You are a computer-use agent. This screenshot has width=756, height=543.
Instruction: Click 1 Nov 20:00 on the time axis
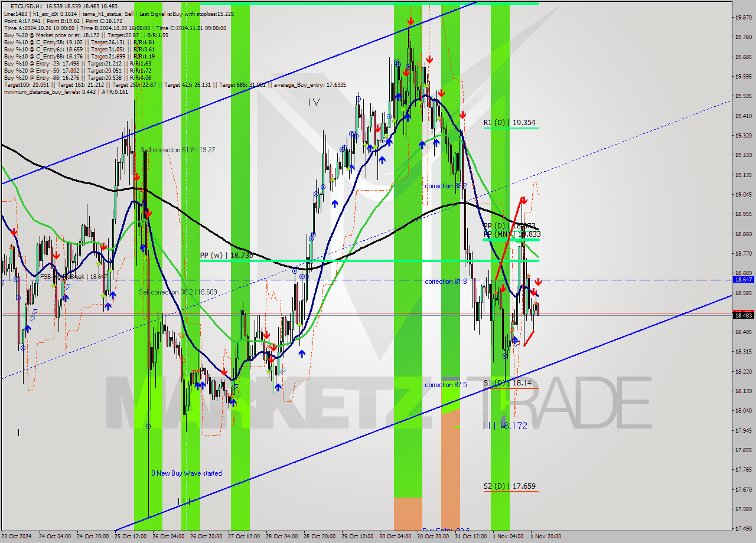[546, 537]
